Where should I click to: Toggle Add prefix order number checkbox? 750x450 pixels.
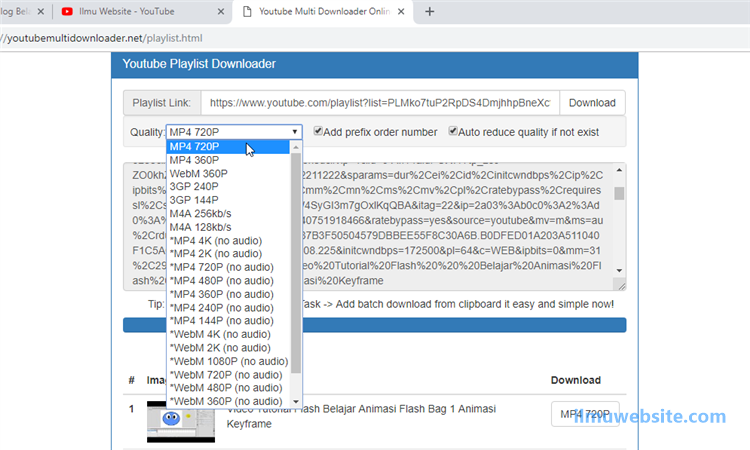click(318, 131)
